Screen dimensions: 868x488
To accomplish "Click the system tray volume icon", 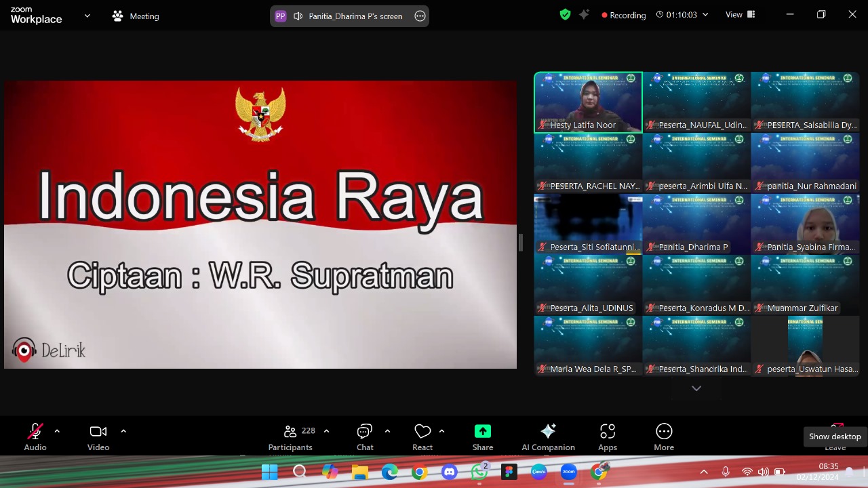I will coord(764,472).
